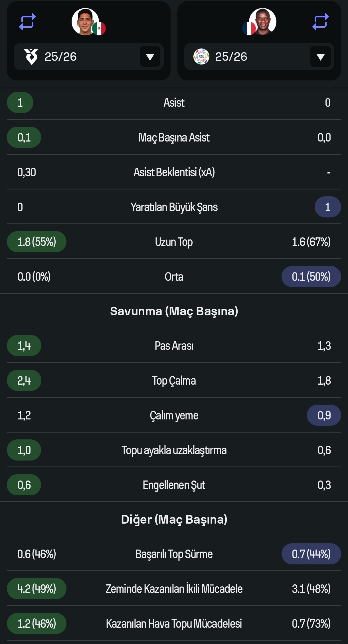The image size is (348, 644).
Task: Tap the right player swap icon
Action: coord(321,22)
